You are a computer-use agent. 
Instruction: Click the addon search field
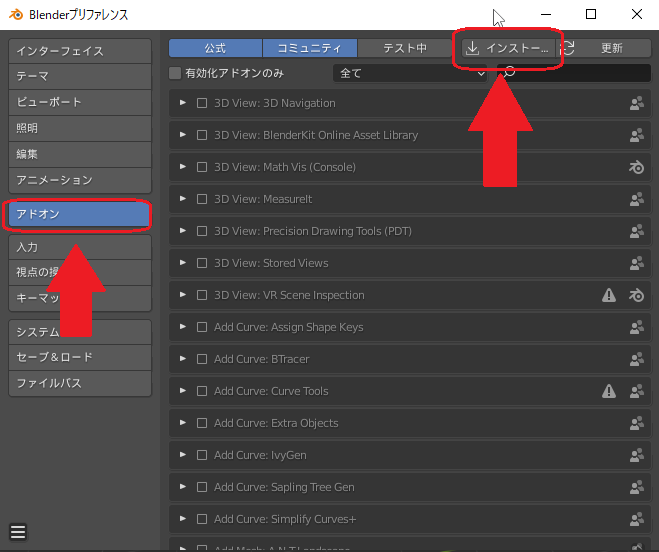(574, 73)
